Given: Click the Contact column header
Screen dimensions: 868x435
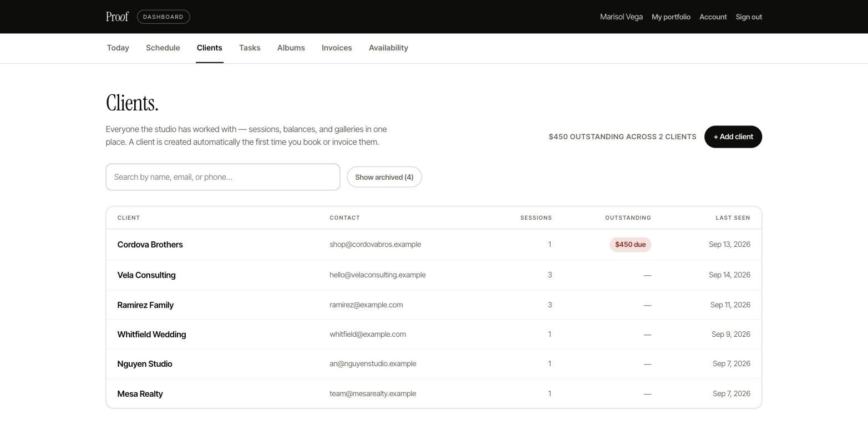Looking at the screenshot, I should pyautogui.click(x=345, y=218).
